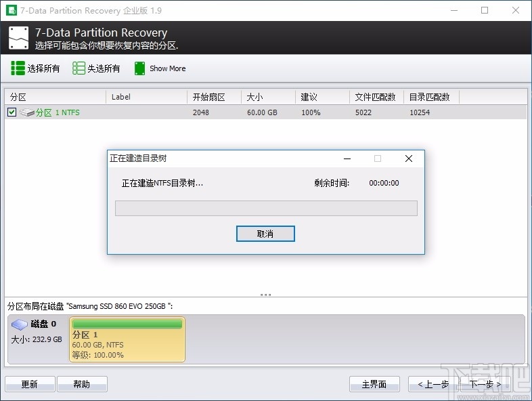
Task: Click the 正在建造NTFS目录树... status text
Action: click(162, 184)
